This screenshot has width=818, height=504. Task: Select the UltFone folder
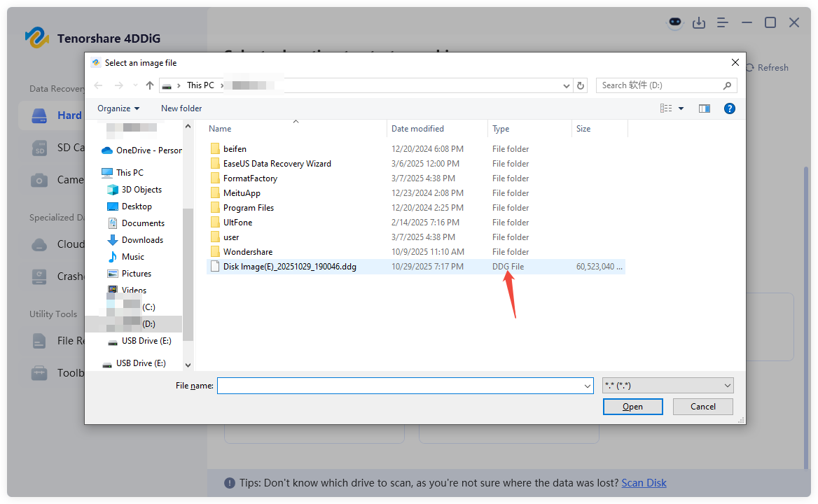[237, 223]
